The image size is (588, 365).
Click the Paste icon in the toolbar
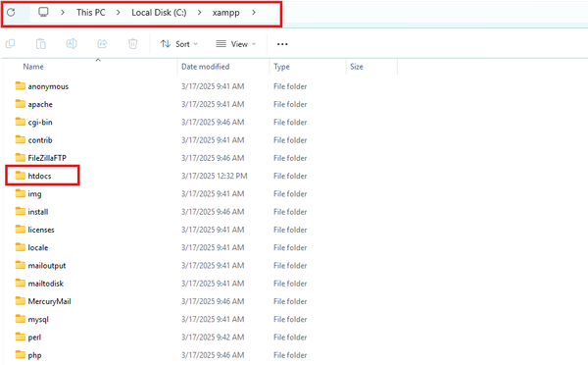point(40,44)
